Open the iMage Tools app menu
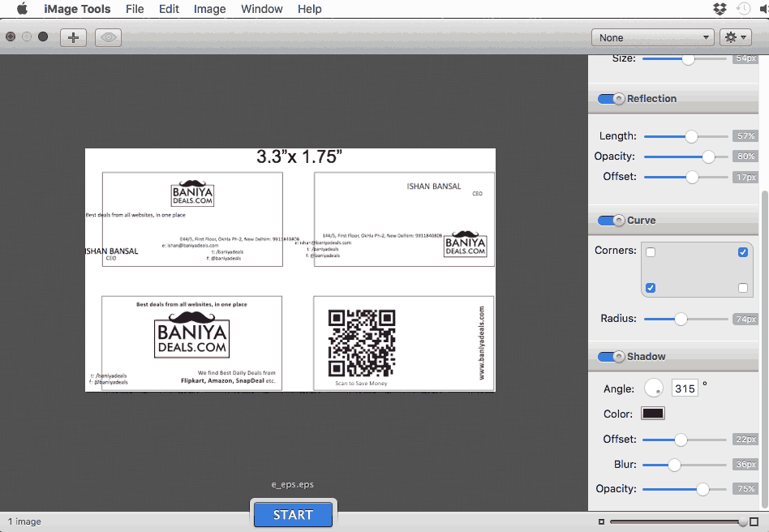 [77, 9]
